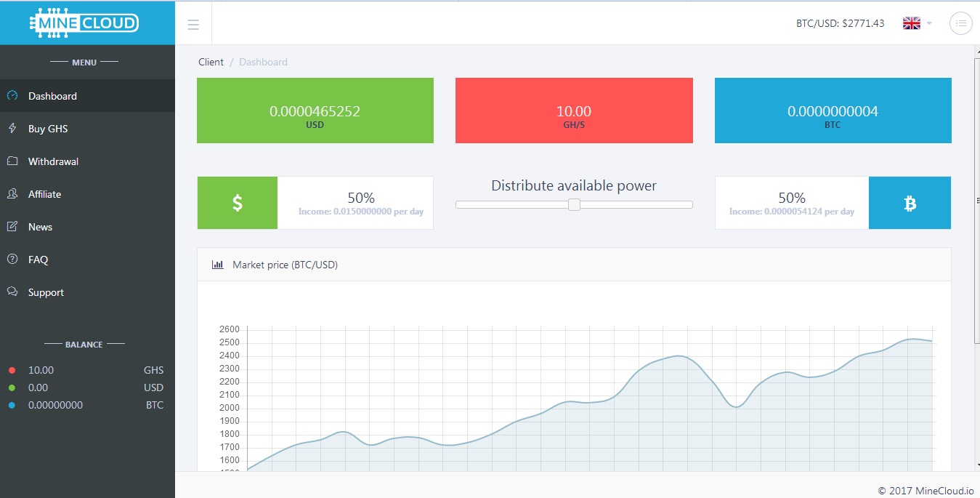The image size is (980, 498).
Task: Click the blue BTC balance card
Action: pyautogui.click(x=833, y=111)
